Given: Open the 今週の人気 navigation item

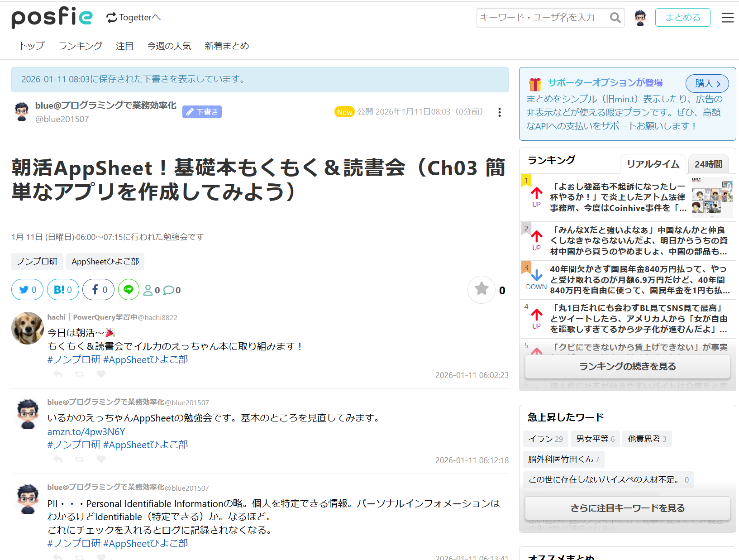Looking at the screenshot, I should click(169, 46).
